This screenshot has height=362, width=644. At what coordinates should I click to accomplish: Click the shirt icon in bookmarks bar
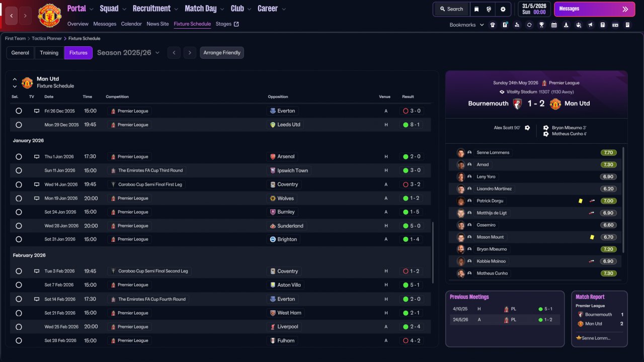493,25
